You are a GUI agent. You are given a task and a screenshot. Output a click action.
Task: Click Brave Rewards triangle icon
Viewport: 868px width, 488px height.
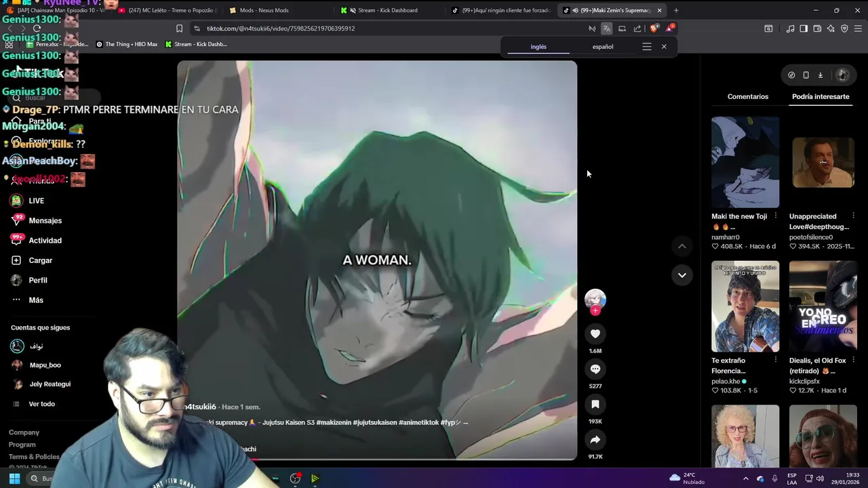click(x=669, y=28)
